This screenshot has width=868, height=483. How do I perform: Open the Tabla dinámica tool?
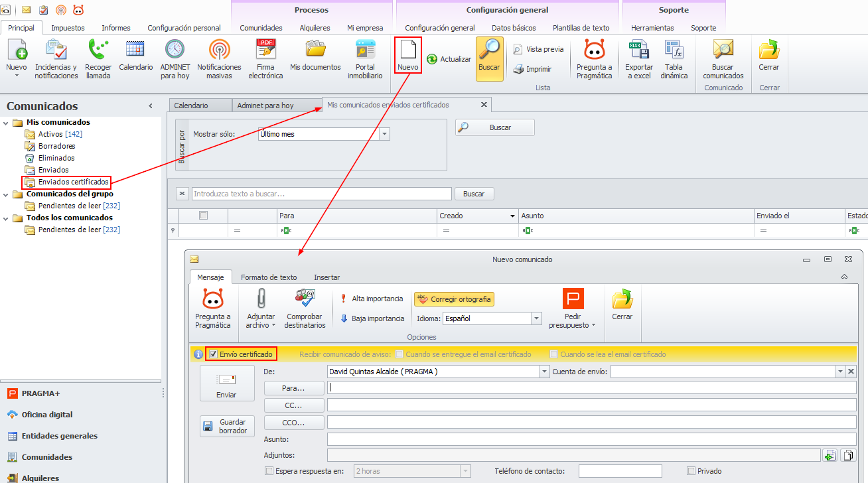tap(674, 59)
